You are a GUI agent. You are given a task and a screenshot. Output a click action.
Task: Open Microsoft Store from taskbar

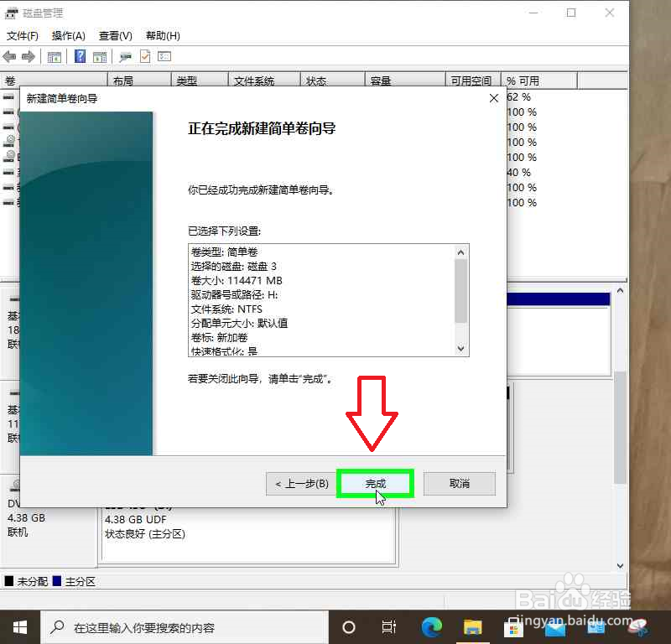tap(513, 629)
